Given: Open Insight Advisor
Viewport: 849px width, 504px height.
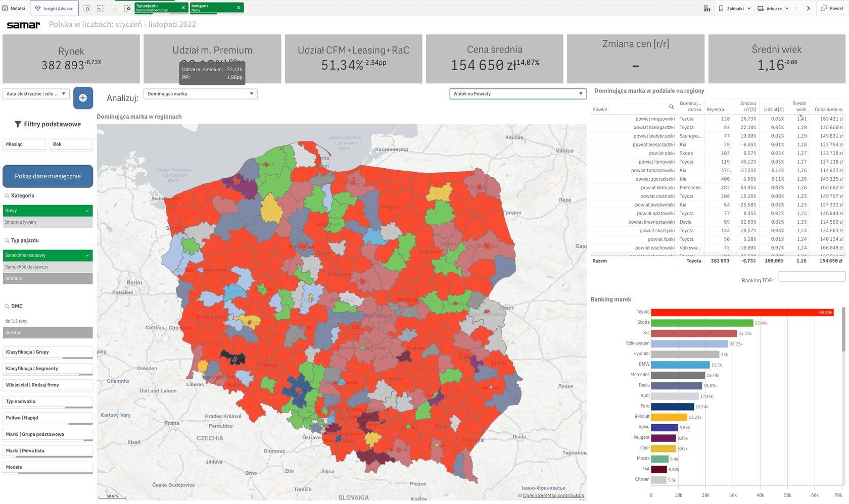Looking at the screenshot, I should coord(54,8).
